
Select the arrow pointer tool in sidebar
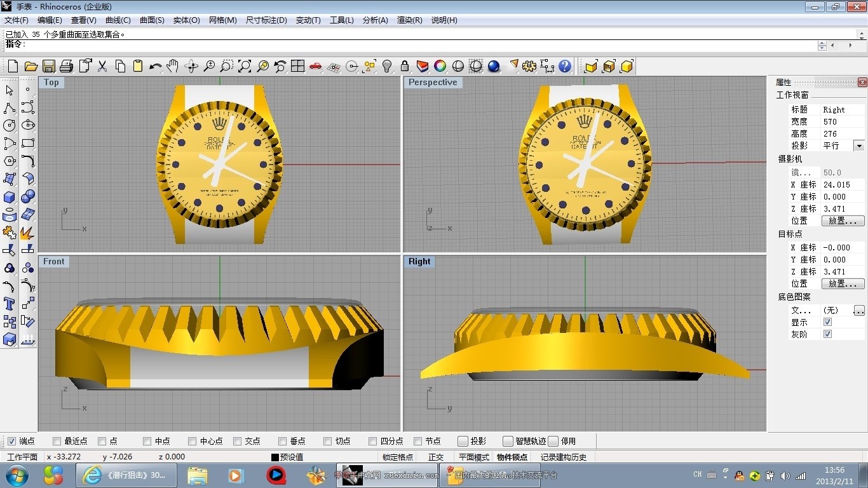[x=10, y=90]
